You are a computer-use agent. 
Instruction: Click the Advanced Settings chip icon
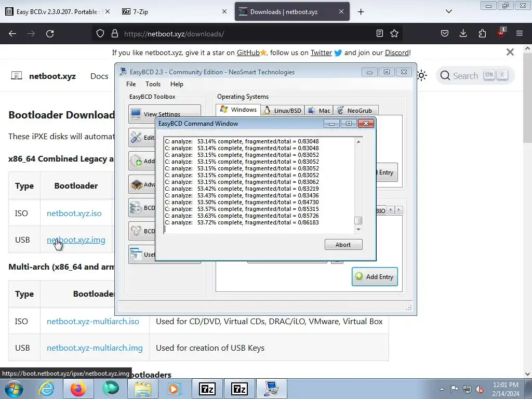(136, 184)
